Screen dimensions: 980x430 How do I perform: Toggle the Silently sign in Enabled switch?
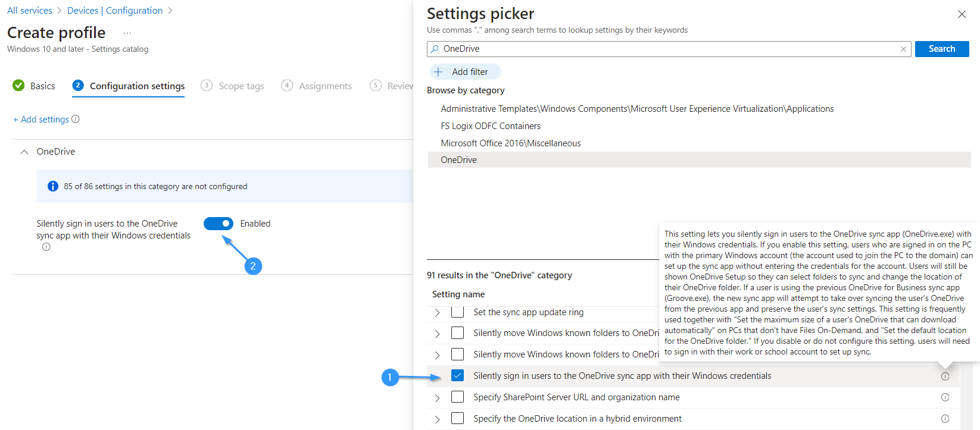click(219, 224)
